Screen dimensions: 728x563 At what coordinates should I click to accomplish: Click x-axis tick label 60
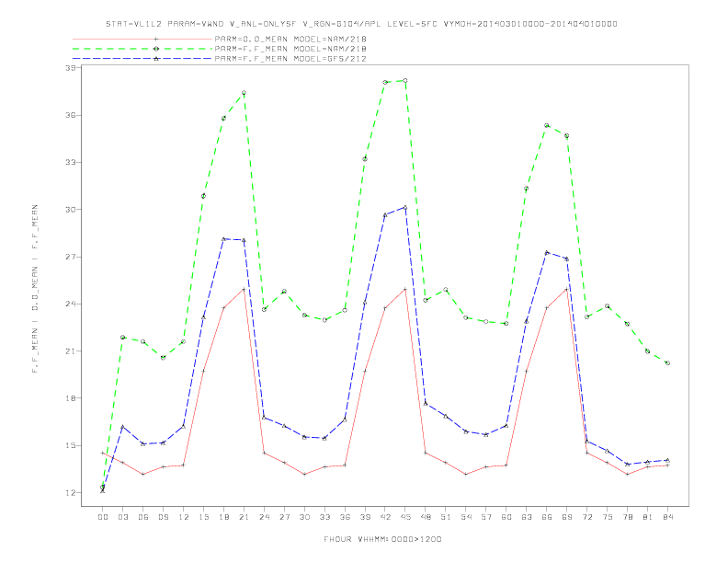[506, 517]
